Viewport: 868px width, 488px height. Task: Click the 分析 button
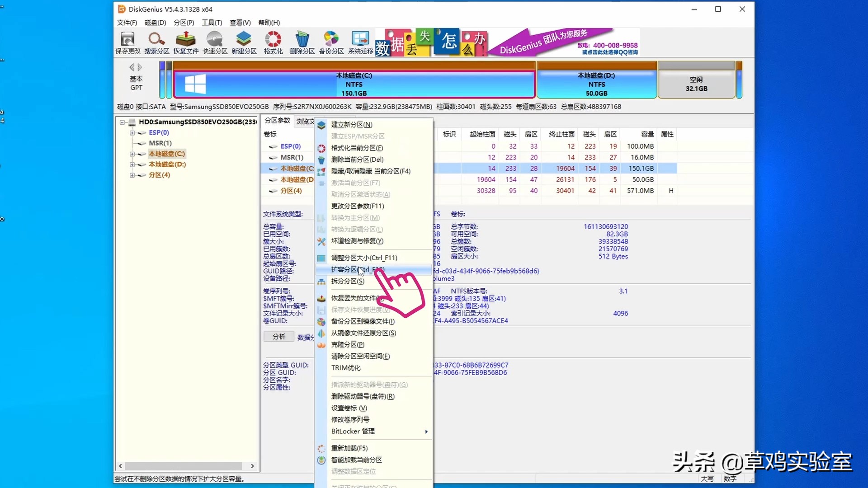(x=278, y=336)
